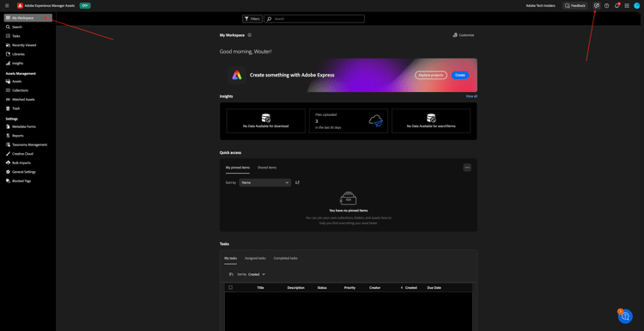Viewport: 644px width, 331px height.
Task: Switch to My pinned items tab
Action: (x=237, y=168)
